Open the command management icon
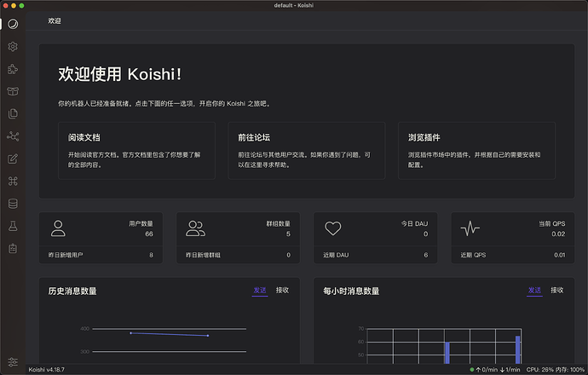The height and width of the screenshot is (375, 588). (x=13, y=181)
